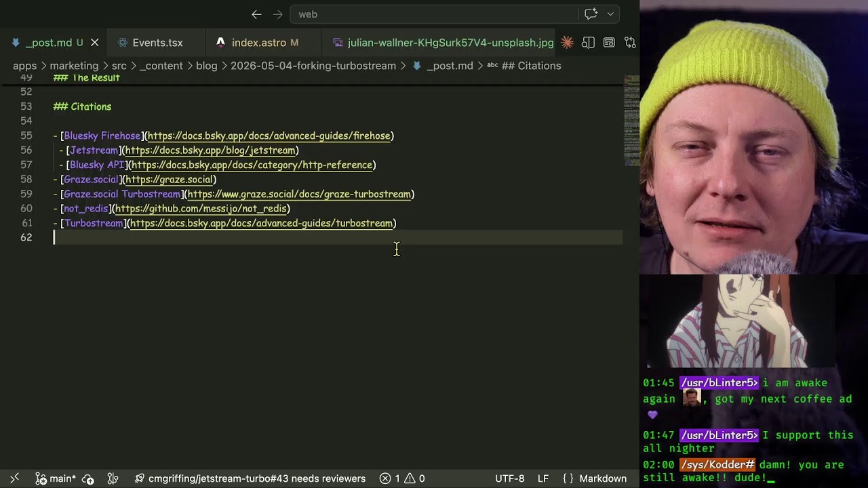Select '## Citations' breadcrumb symbol
868x488 pixels.
[531, 66]
